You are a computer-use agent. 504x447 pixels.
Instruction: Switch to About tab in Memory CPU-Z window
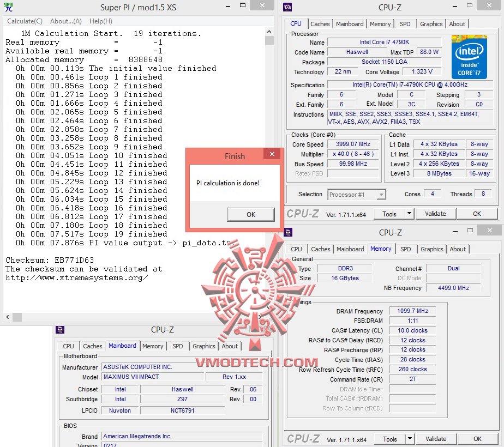click(458, 249)
